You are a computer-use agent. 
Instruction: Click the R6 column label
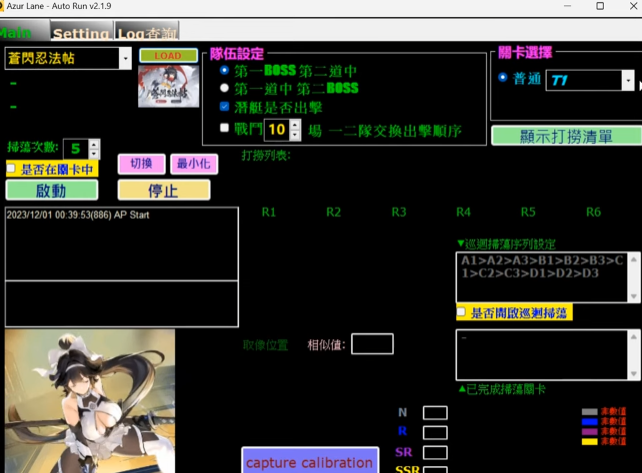point(593,212)
